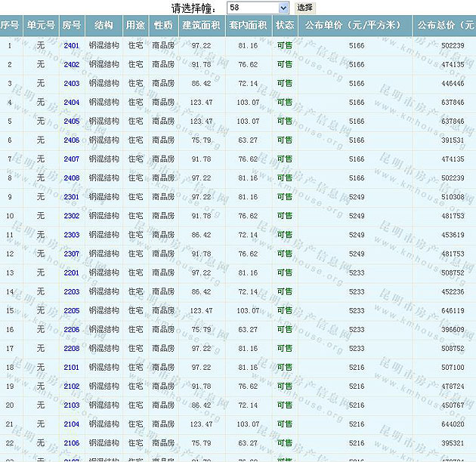
Task: Open room 2101 link
Action: (x=72, y=367)
